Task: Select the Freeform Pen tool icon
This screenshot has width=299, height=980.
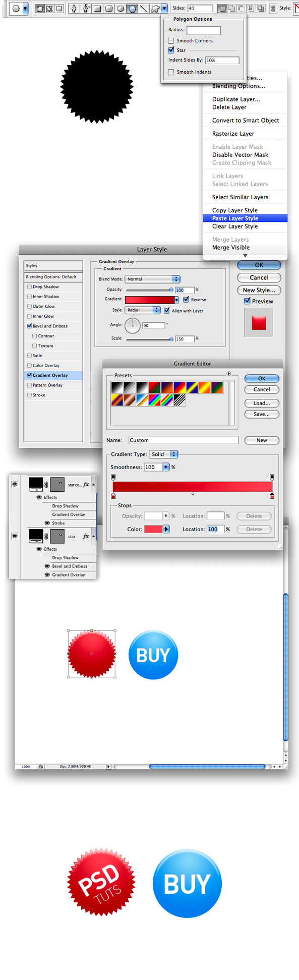Action: click(x=86, y=8)
